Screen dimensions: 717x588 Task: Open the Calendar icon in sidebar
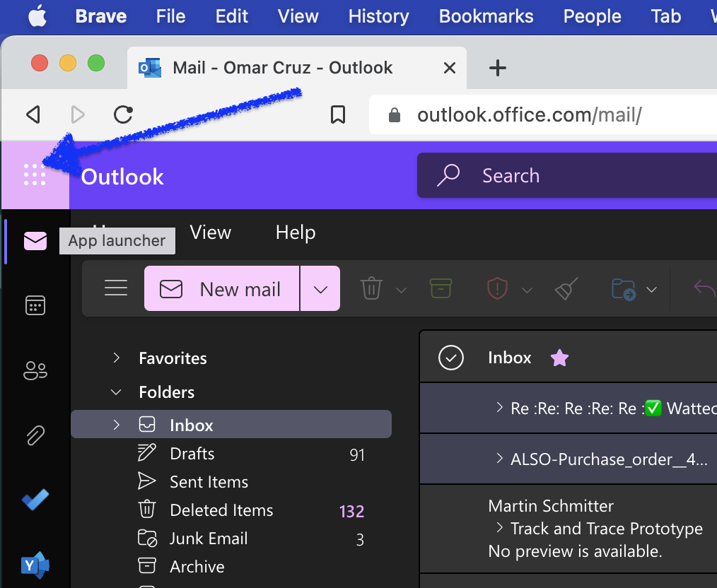(35, 306)
